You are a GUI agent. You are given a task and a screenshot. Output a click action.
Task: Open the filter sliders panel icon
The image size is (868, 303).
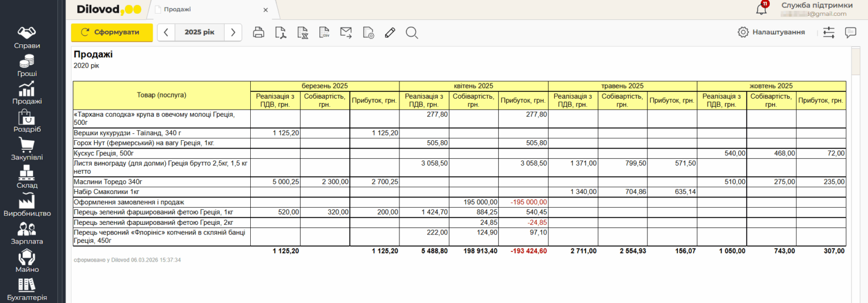(x=829, y=32)
